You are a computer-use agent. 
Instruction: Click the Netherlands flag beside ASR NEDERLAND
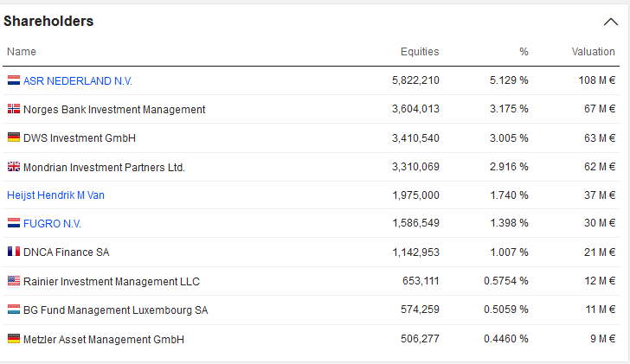14,80
